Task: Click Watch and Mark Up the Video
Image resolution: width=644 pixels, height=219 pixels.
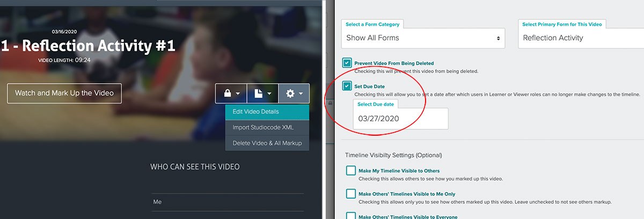Action: pyautogui.click(x=64, y=93)
